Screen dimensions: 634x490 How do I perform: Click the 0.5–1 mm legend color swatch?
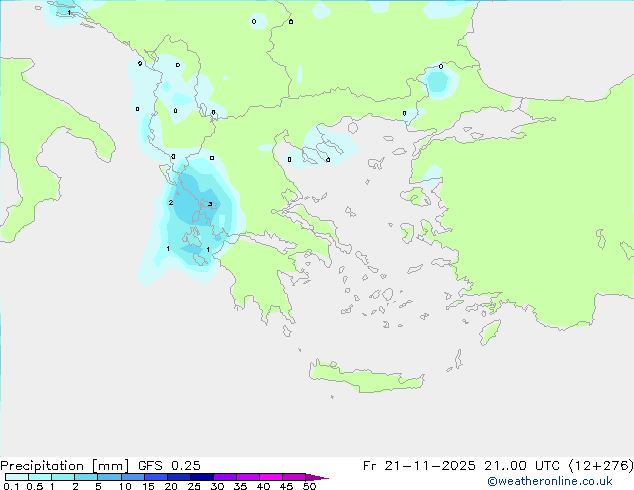[40, 477]
